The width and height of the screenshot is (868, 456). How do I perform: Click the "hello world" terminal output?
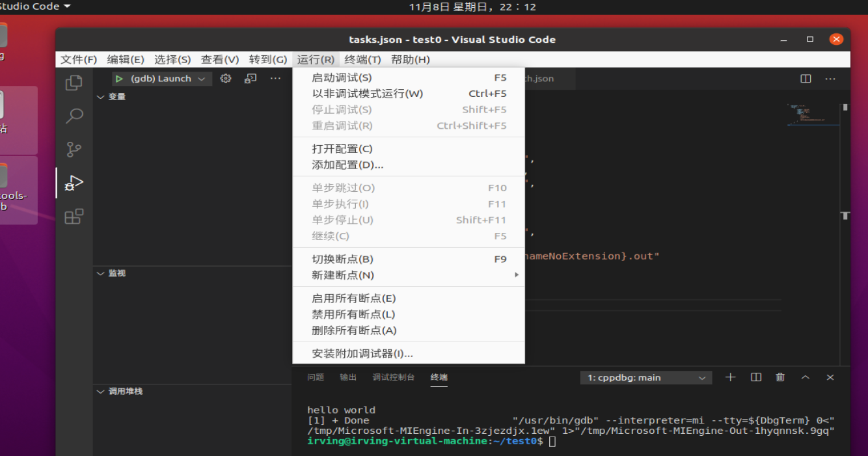tap(341, 410)
